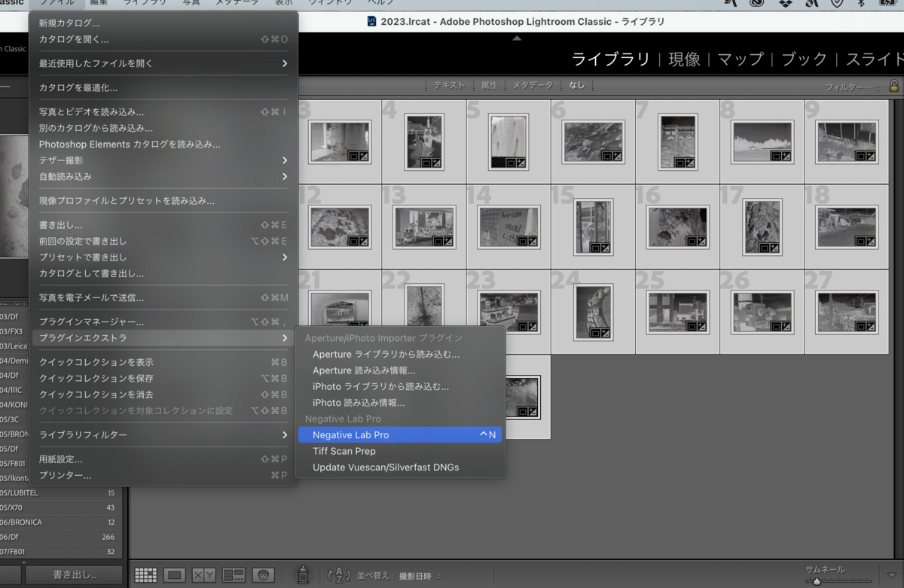904x588 pixels.
Task: Choose 写真とビデオを読み込み... menu item
Action: tap(163, 112)
